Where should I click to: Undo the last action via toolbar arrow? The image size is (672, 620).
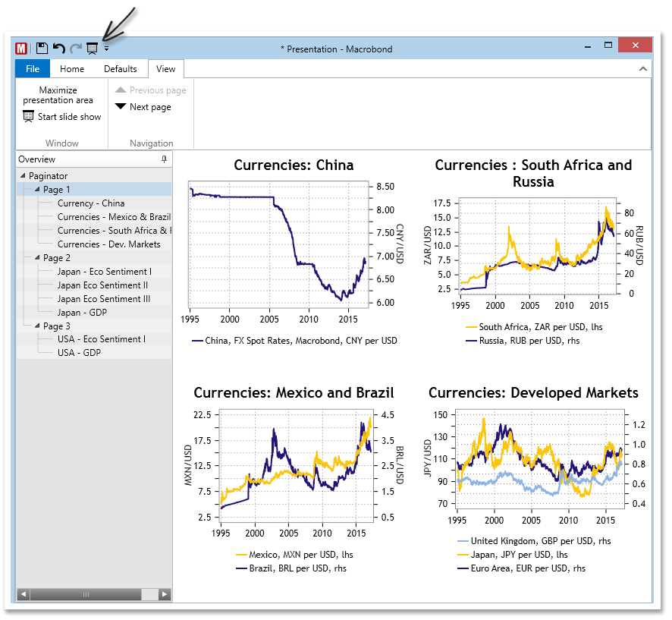coord(58,49)
